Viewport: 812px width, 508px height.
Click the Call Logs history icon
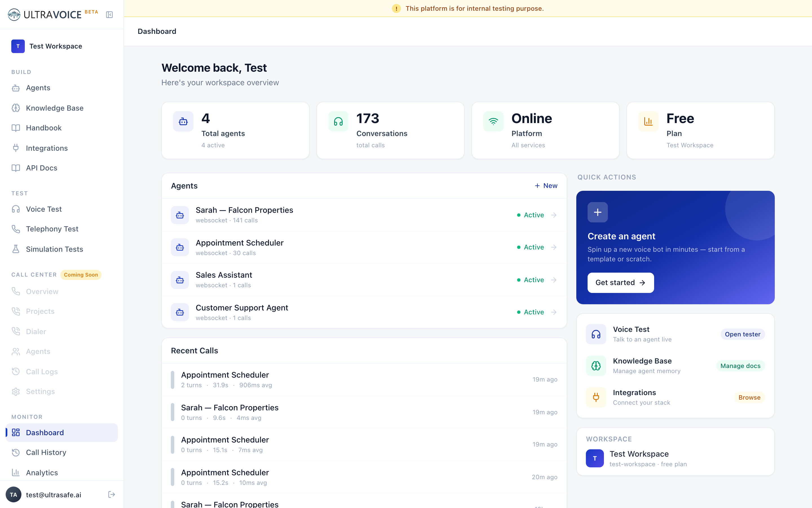coord(16,371)
